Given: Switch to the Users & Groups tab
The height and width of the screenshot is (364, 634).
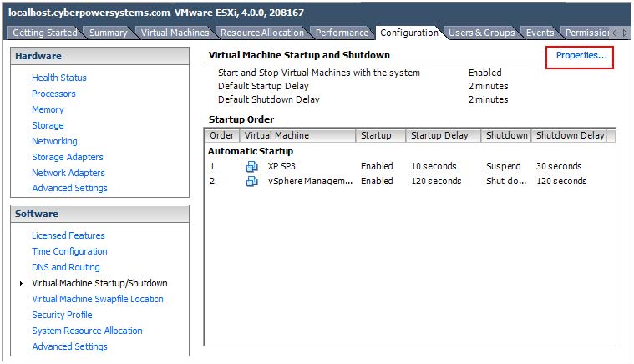Looking at the screenshot, I should (482, 33).
